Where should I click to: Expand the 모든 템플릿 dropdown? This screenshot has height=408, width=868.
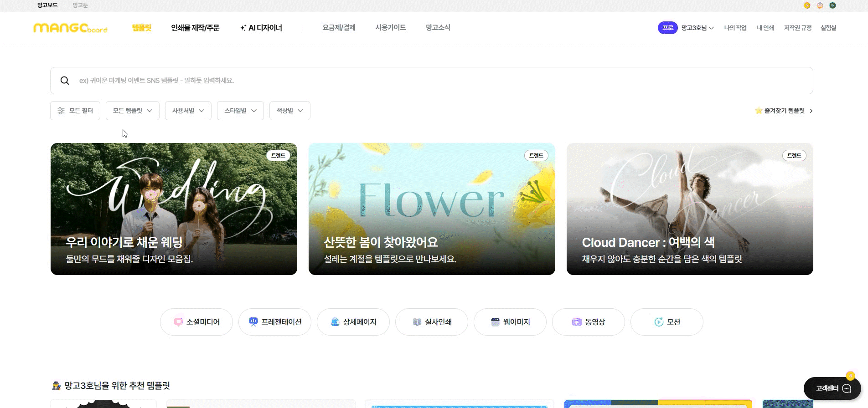coord(133,111)
